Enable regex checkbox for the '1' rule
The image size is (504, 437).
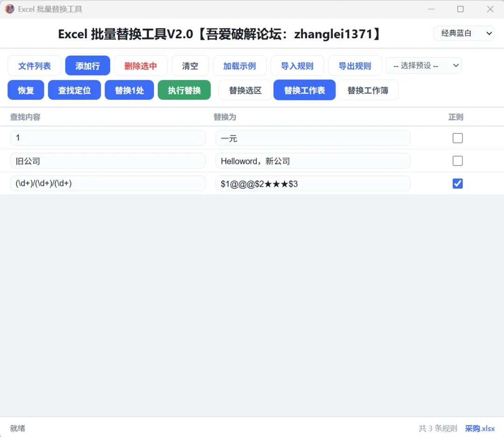(x=457, y=138)
